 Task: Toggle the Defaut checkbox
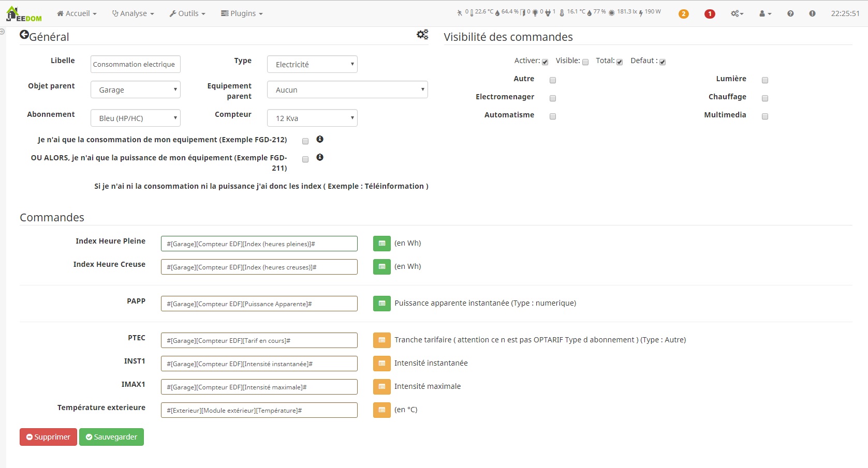663,62
